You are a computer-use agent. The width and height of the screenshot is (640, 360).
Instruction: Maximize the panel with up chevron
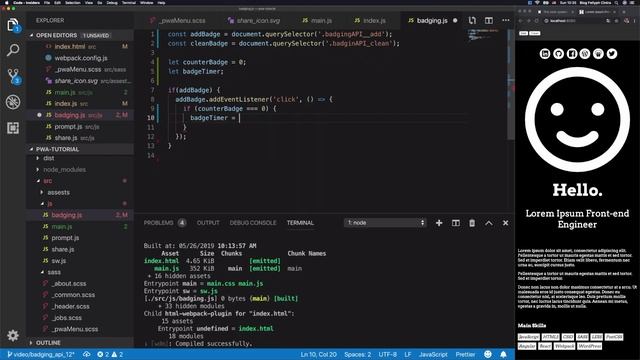(x=489, y=223)
